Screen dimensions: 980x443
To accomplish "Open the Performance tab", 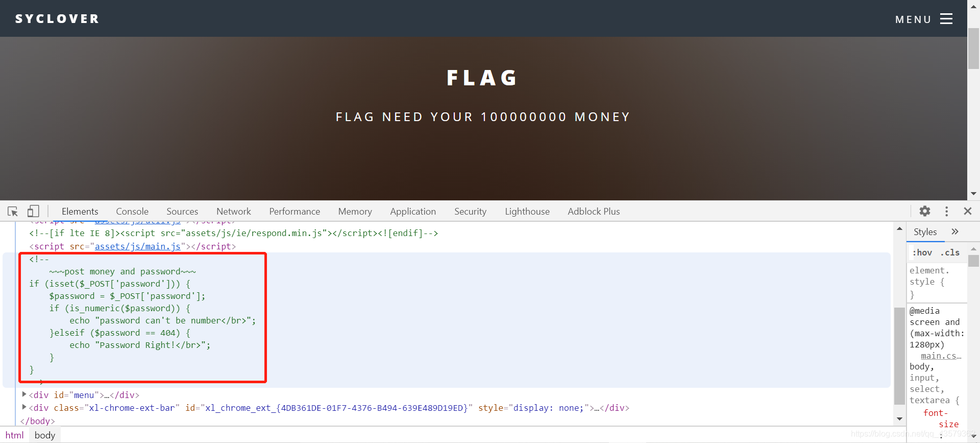I will pyautogui.click(x=295, y=211).
